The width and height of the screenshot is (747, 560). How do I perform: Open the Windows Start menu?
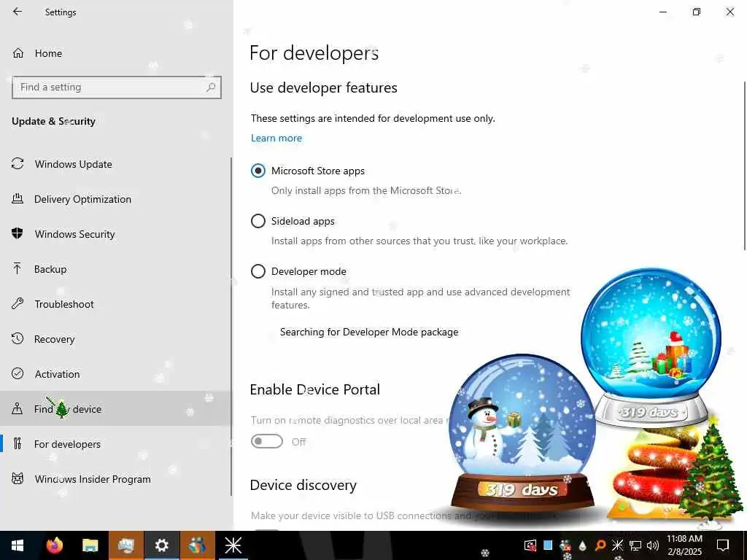point(18,545)
